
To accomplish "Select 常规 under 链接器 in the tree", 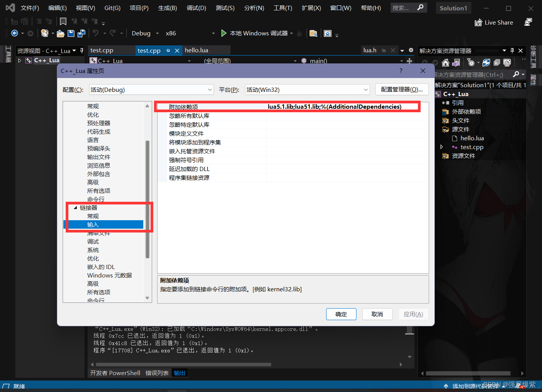I will pyautogui.click(x=93, y=216).
